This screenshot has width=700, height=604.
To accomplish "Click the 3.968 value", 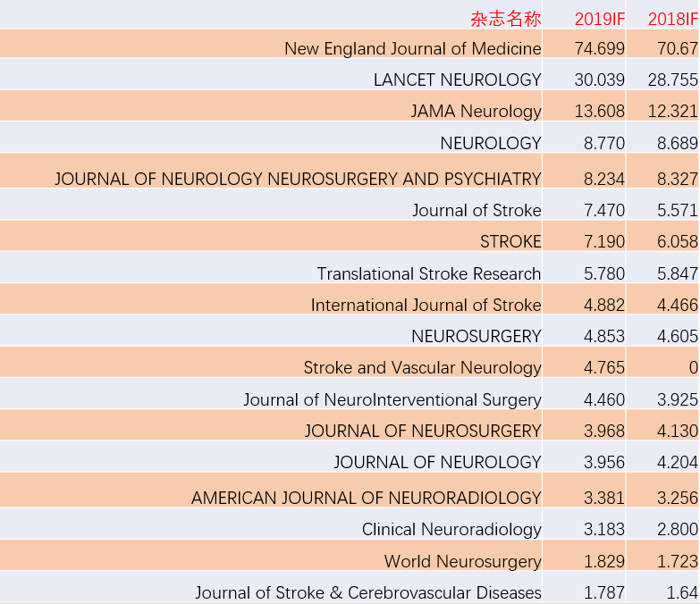I will pyautogui.click(x=604, y=431).
